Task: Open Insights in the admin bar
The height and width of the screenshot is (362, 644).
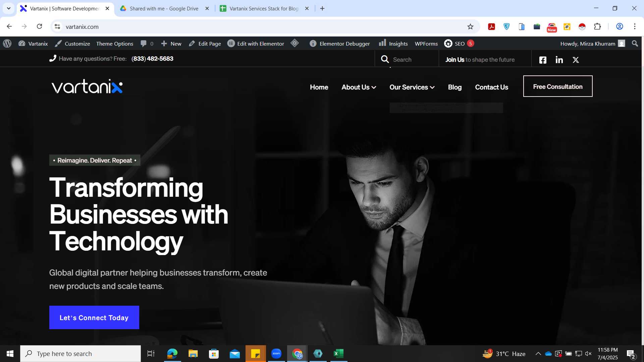Action: (393, 44)
